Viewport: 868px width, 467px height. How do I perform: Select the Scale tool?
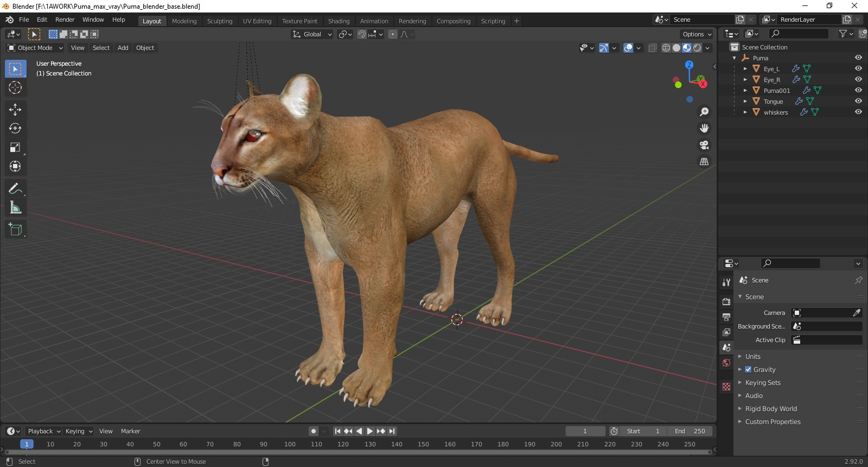[15, 148]
